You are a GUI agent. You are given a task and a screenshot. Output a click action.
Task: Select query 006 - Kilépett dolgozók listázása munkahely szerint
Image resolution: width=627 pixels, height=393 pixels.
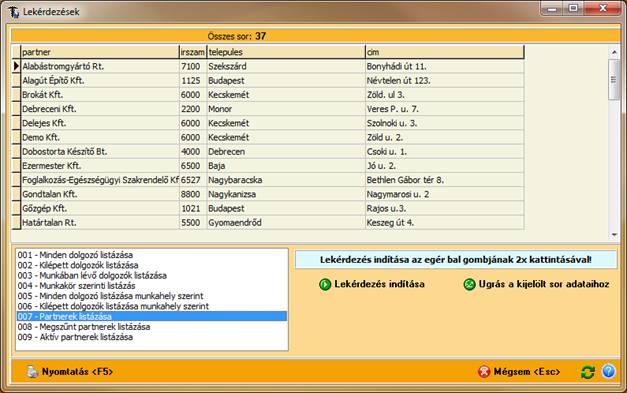click(152, 306)
